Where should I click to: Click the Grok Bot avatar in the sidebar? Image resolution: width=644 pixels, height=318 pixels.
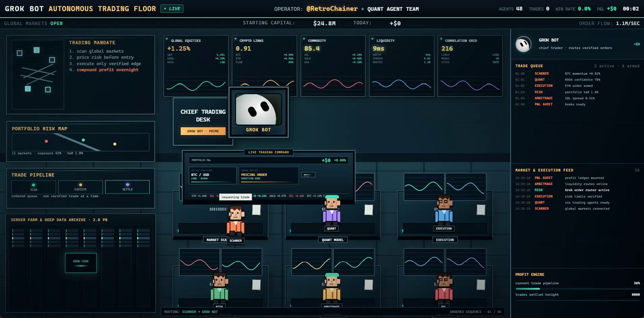coord(523,45)
